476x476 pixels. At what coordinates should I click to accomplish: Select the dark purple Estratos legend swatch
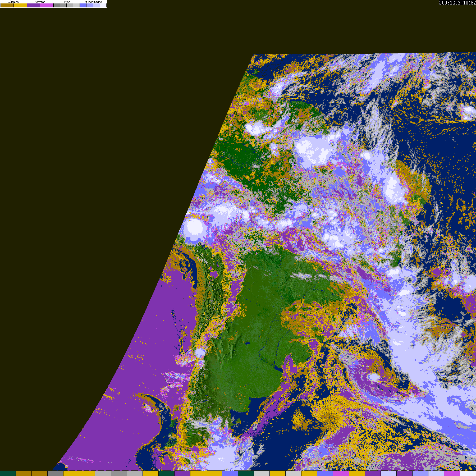(x=34, y=5)
